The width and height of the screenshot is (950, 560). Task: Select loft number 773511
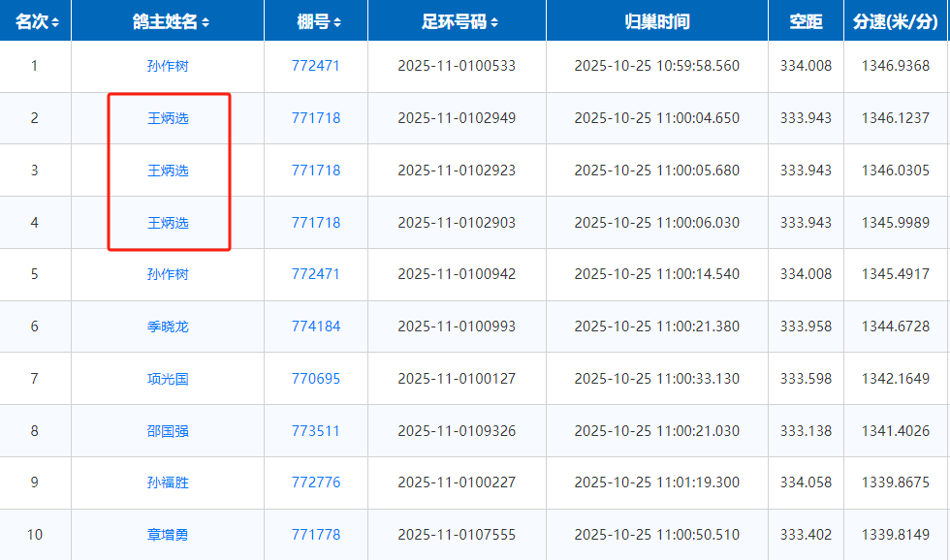click(x=316, y=430)
